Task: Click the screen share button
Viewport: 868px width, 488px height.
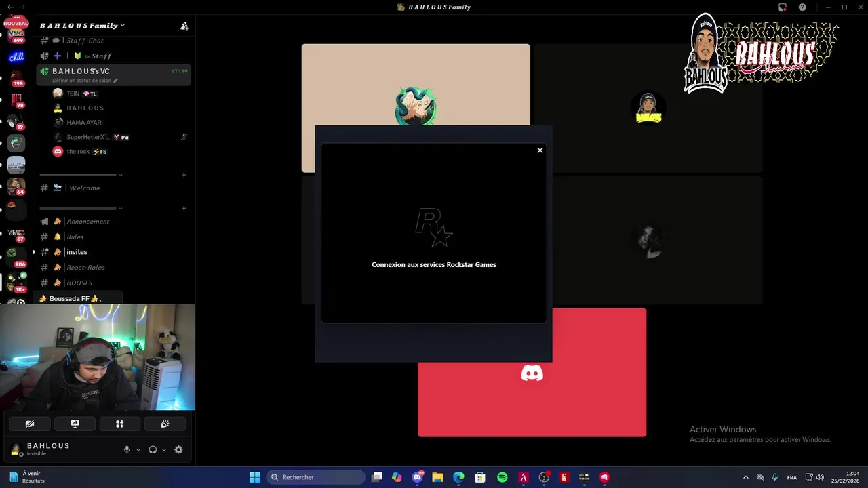Action: (x=75, y=424)
